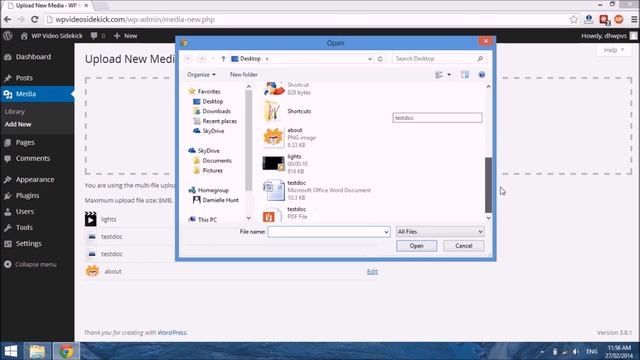The height and width of the screenshot is (360, 640).
Task: Open File Explorer from taskbar
Action: pos(37,351)
